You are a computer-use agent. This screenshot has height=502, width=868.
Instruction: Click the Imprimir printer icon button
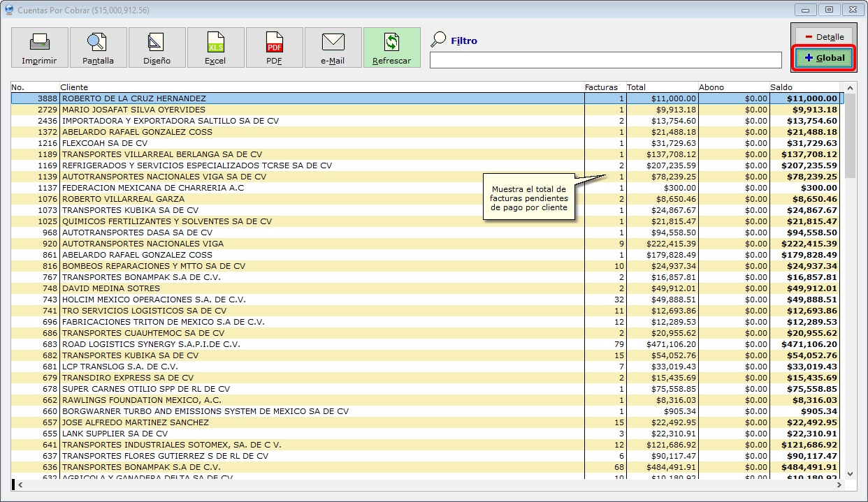pyautogui.click(x=39, y=47)
